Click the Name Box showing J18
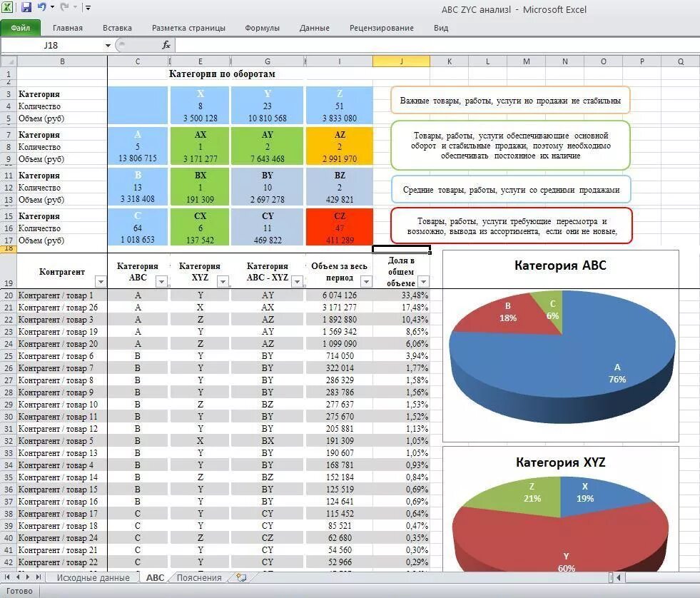The image size is (700, 598). click(51, 46)
